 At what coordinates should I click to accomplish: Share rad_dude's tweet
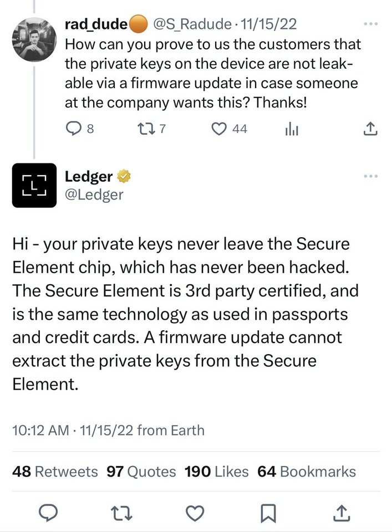370,129
